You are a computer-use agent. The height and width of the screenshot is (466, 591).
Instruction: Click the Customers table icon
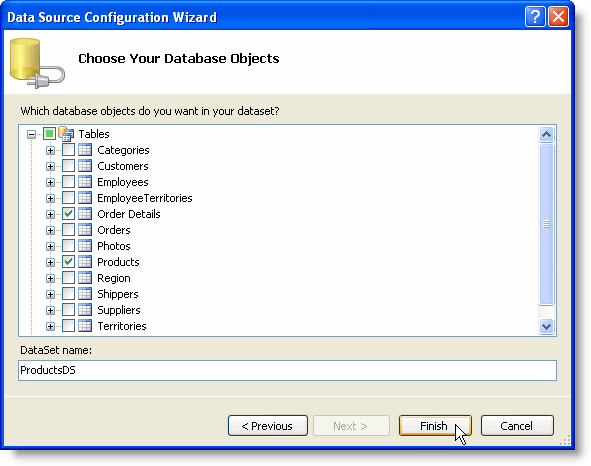pyautogui.click(x=85, y=166)
